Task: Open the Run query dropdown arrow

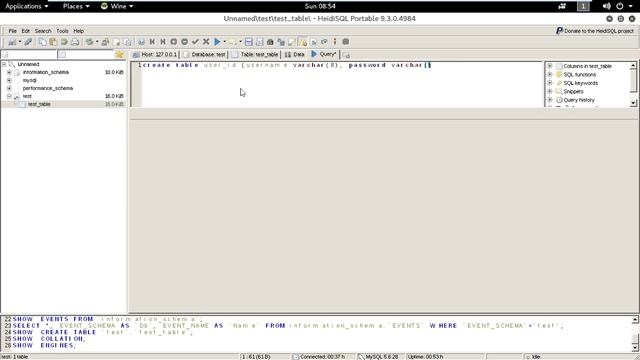Action: [x=224, y=42]
